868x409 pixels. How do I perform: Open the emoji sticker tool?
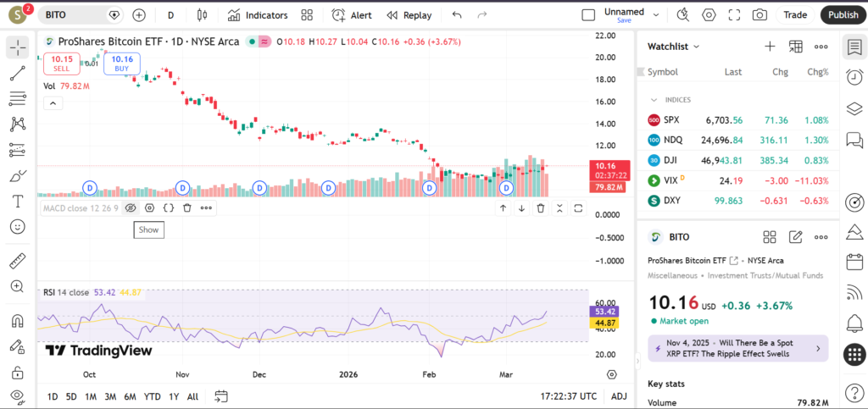coord(17,227)
